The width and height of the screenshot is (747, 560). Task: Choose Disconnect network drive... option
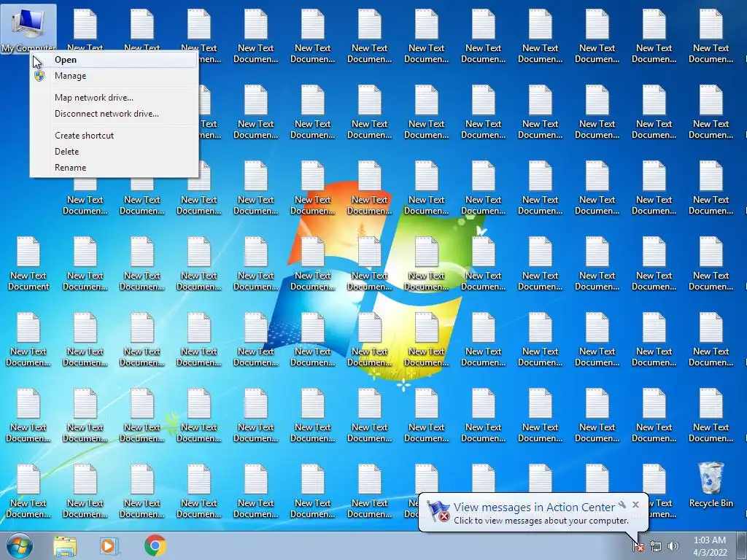click(x=114, y=114)
